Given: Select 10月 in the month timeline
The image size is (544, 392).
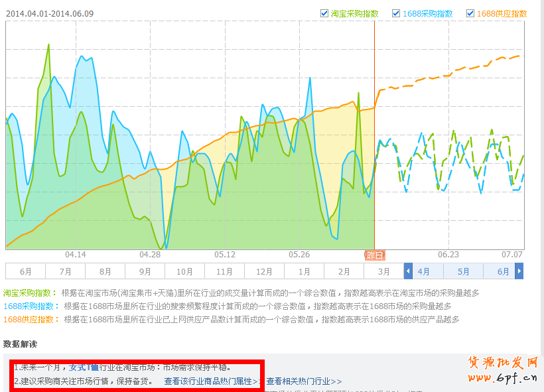Looking at the screenshot, I should pyautogui.click(x=184, y=271).
